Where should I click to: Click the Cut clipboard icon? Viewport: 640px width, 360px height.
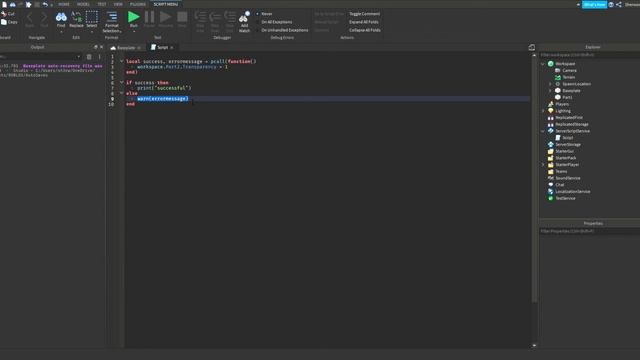(x=4, y=13)
